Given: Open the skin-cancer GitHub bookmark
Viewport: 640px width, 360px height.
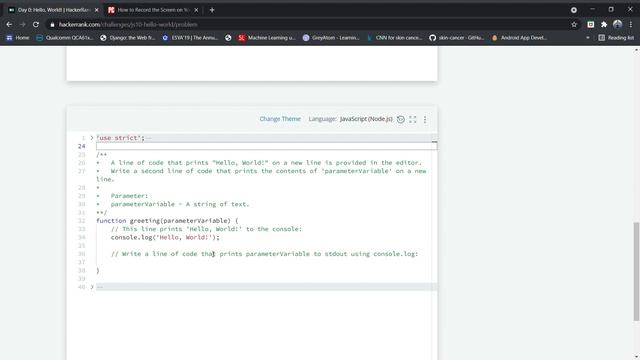Looking at the screenshot, I should click(x=456, y=38).
